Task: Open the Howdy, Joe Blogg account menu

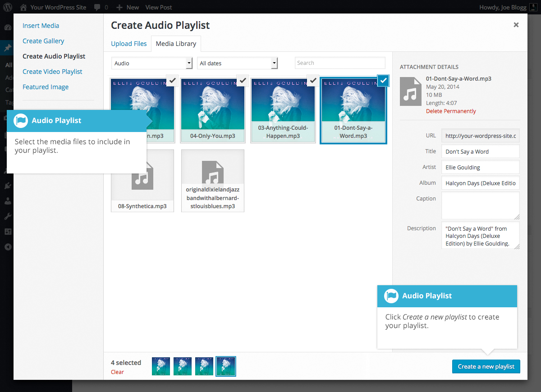Action: point(509,7)
